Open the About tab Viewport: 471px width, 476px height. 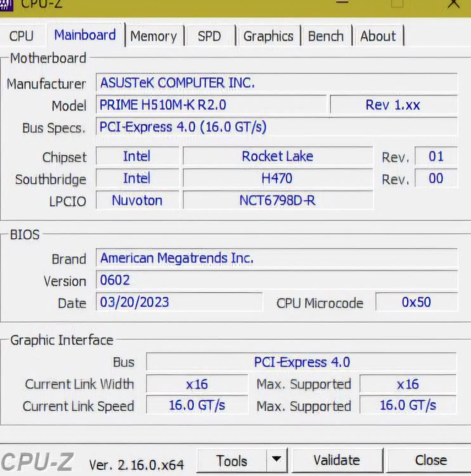[x=378, y=36]
